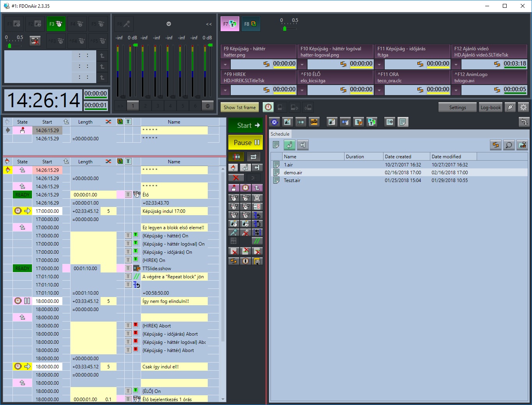532x405 pixels.
Task: Select the ^F5 camera 6 input
Action: click(98, 41)
